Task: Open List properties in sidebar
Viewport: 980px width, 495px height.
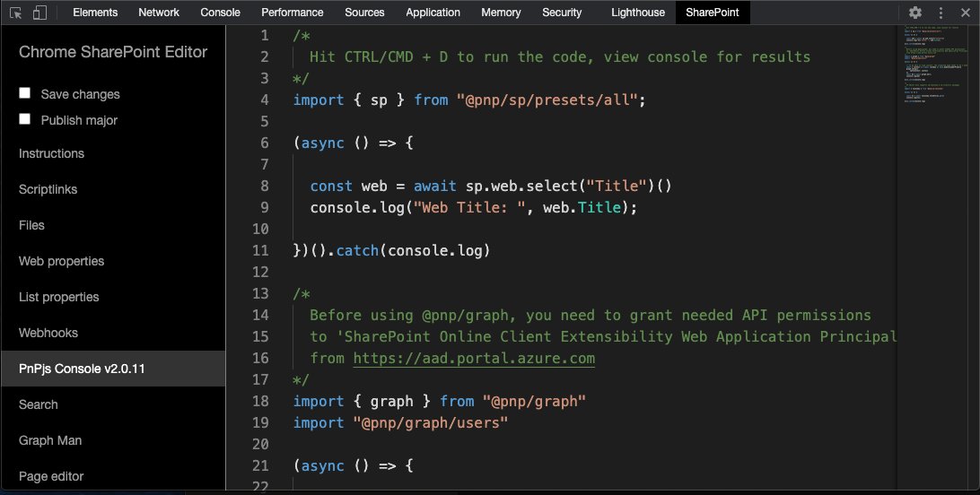Action: pyautogui.click(x=113, y=297)
